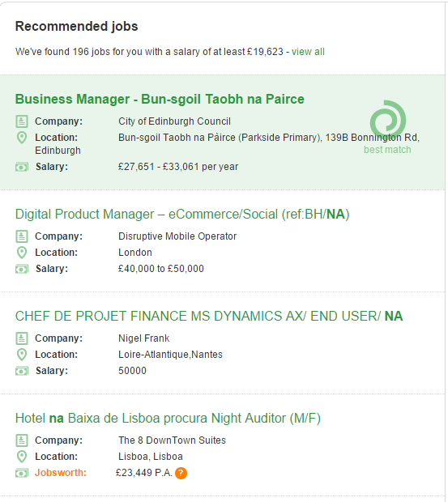Click company icon for City of Edinburgh Council
This screenshot has height=502, width=448.
[22, 121]
